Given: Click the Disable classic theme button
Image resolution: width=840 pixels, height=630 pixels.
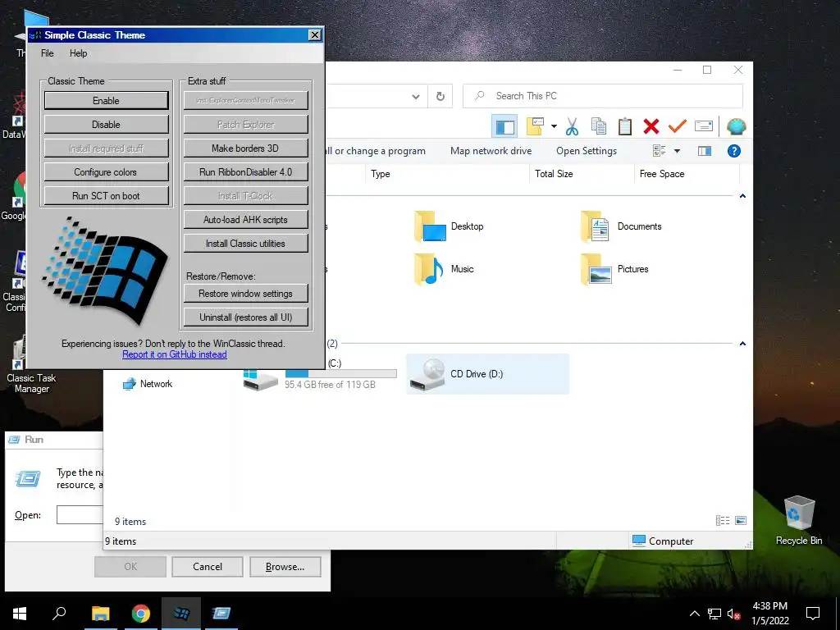Looking at the screenshot, I should pos(106,125).
